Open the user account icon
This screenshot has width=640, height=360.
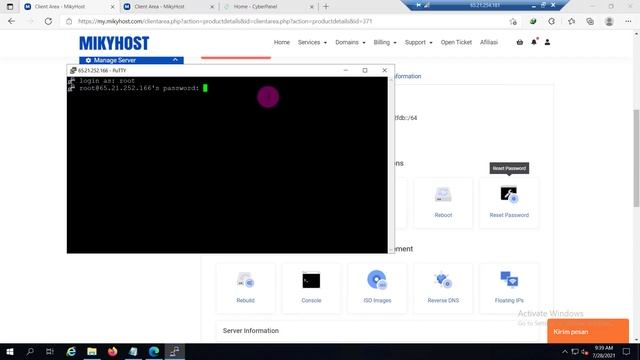coord(547,42)
